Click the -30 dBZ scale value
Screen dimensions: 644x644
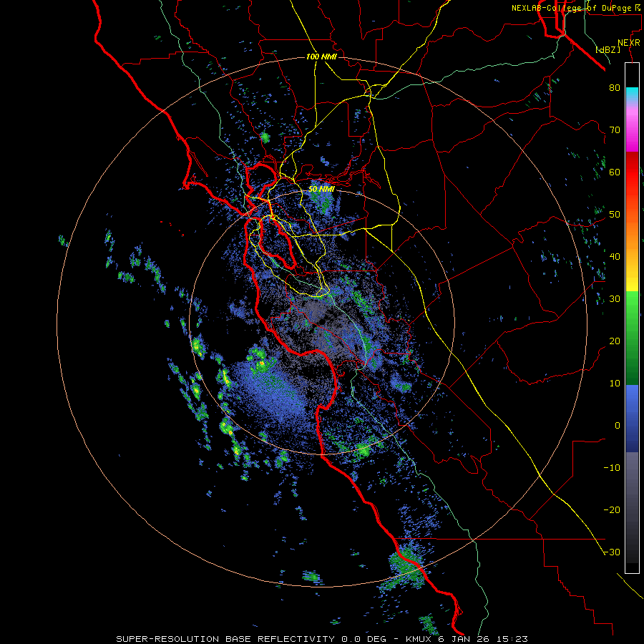tap(612, 553)
